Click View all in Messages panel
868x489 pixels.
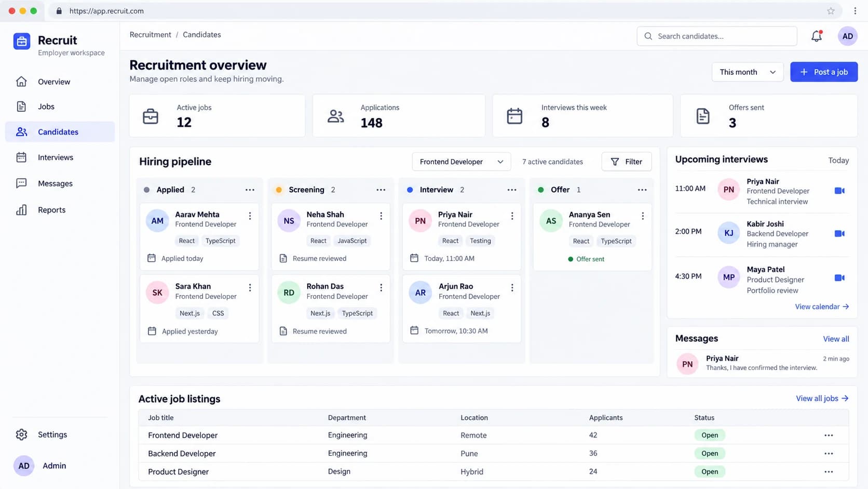[x=836, y=339]
